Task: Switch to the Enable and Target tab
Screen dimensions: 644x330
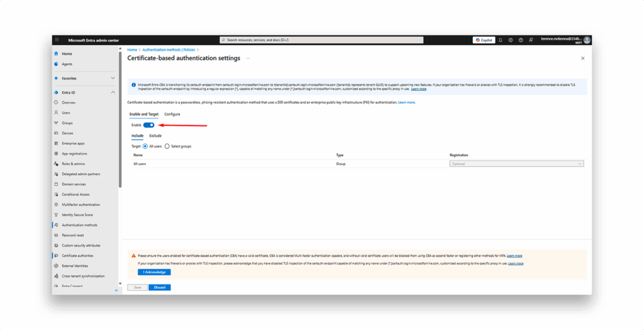Action: pyautogui.click(x=144, y=114)
